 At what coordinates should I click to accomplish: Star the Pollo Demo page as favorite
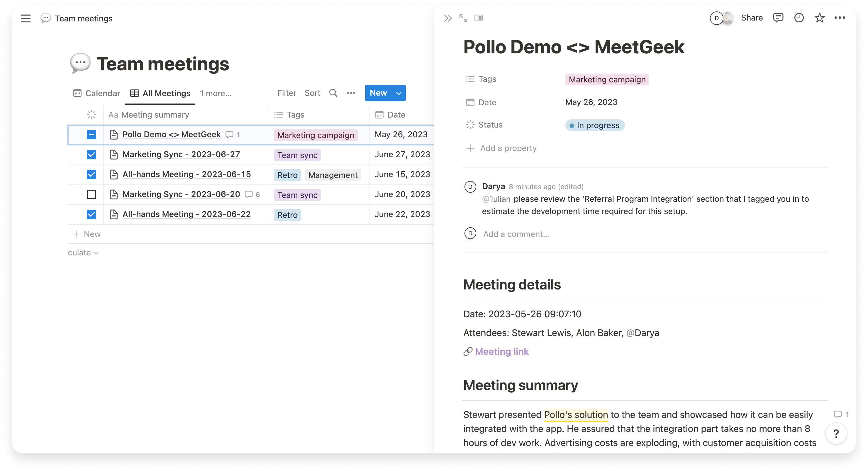[x=819, y=18]
